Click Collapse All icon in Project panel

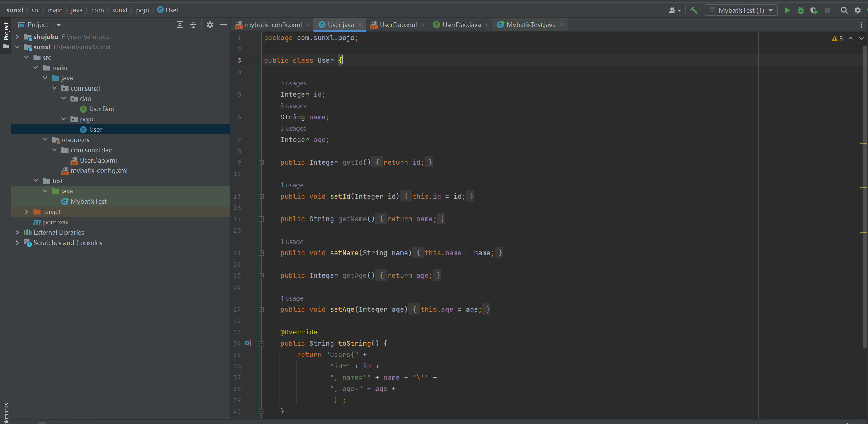pos(193,25)
